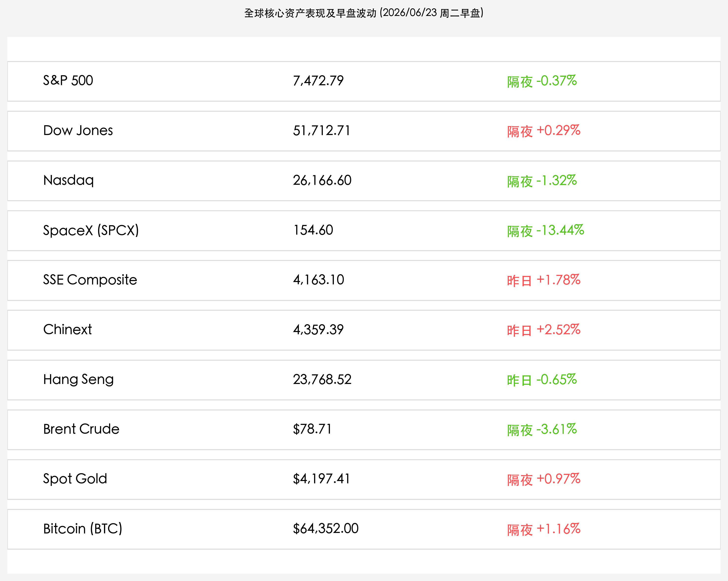Select the Hang Seng index name
This screenshot has width=728, height=581.
tap(78, 380)
